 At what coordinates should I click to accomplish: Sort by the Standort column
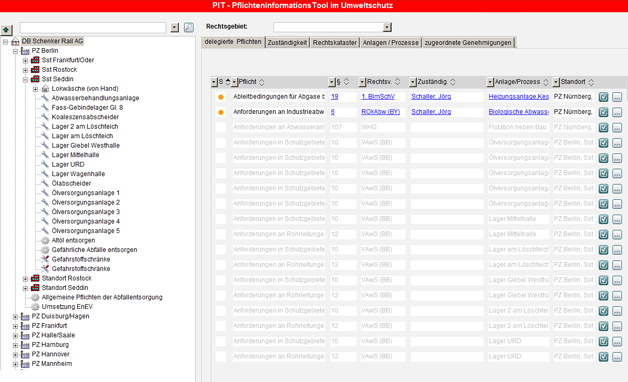[x=591, y=82]
